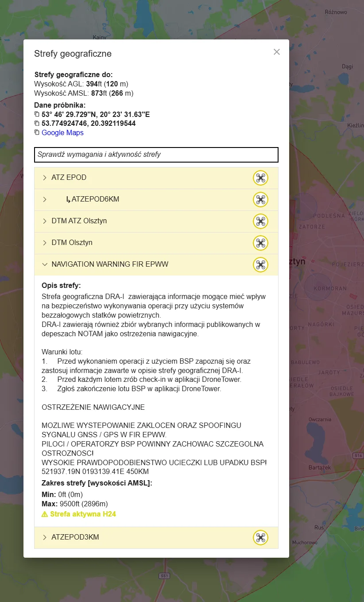
Task: Click coordinates line 521937.19N 0193139.41E 450KM
Action: [95, 472]
